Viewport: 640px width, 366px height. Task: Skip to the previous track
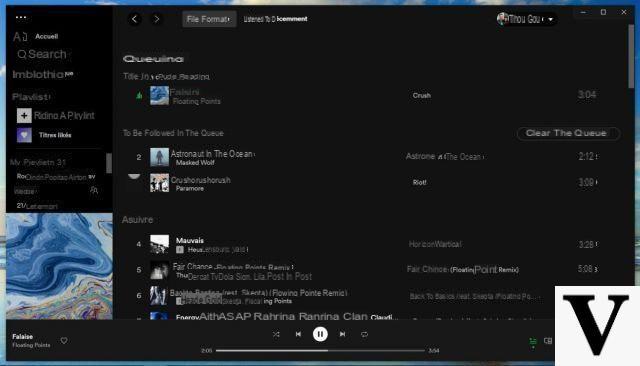pos(298,334)
